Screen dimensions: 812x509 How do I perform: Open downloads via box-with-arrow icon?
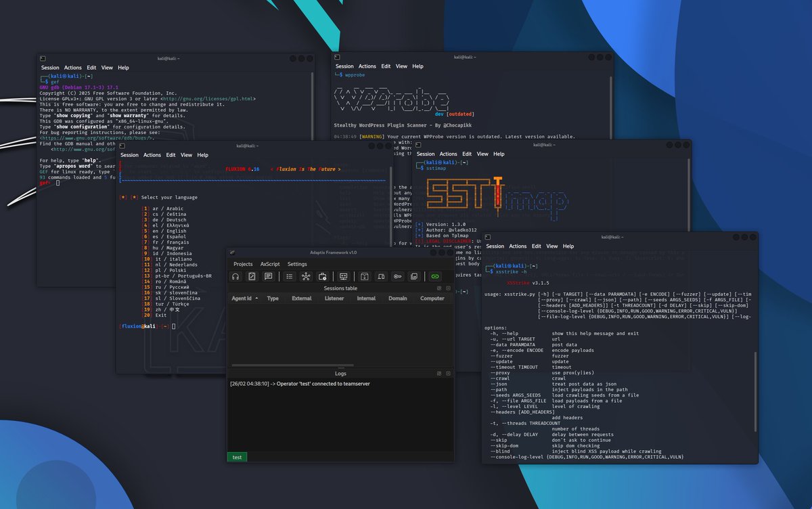coord(364,276)
